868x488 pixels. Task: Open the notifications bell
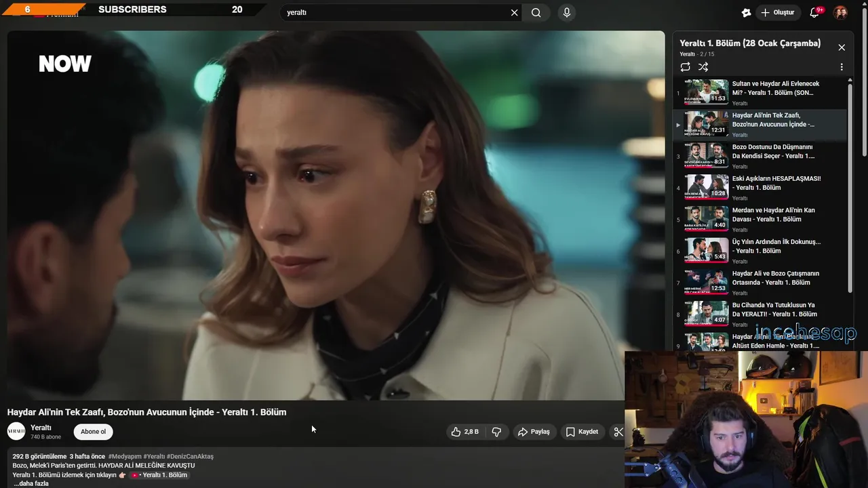(815, 12)
